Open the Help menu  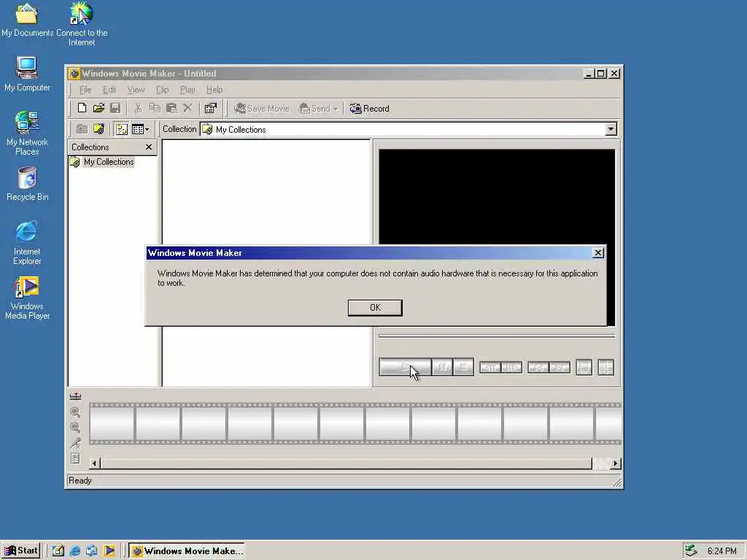click(214, 90)
